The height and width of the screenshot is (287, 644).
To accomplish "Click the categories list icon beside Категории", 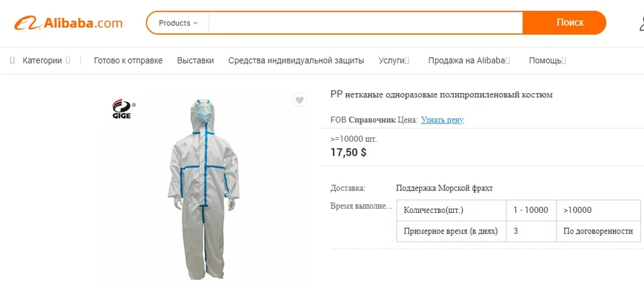I will point(12,60).
